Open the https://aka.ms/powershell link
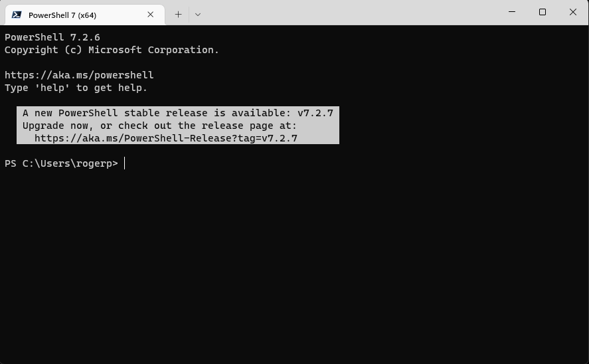589x364 pixels. tap(79, 75)
